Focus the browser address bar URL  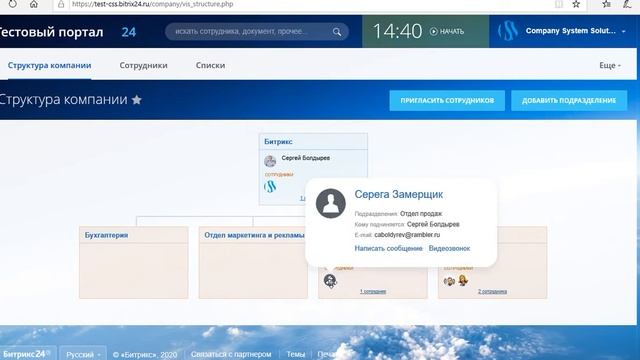(x=153, y=4)
